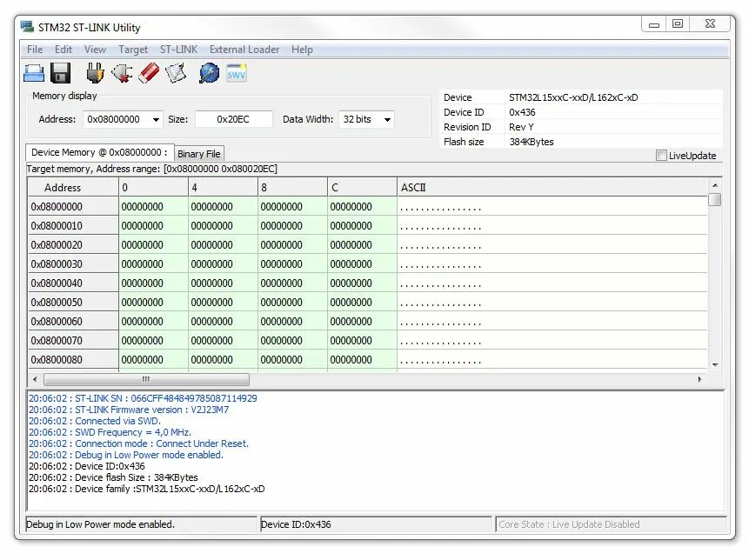Click the Size field 0x20EC
749x560 pixels.
[x=234, y=119]
